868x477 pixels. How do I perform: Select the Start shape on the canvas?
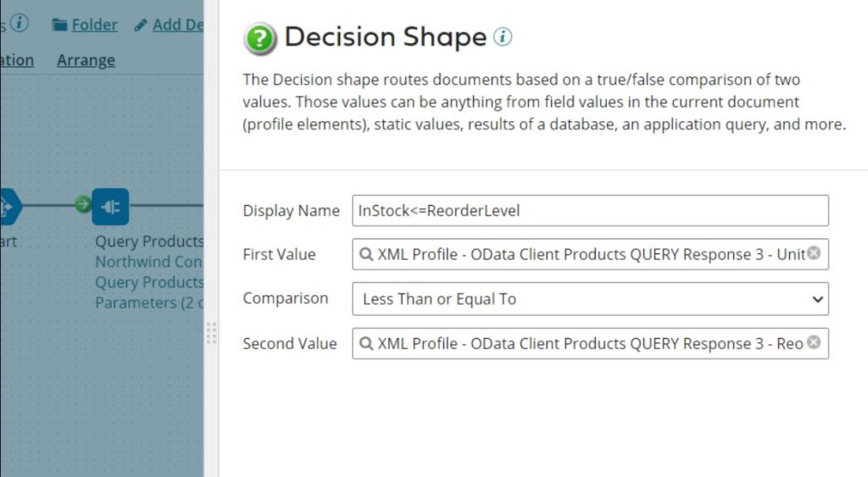tap(7, 206)
